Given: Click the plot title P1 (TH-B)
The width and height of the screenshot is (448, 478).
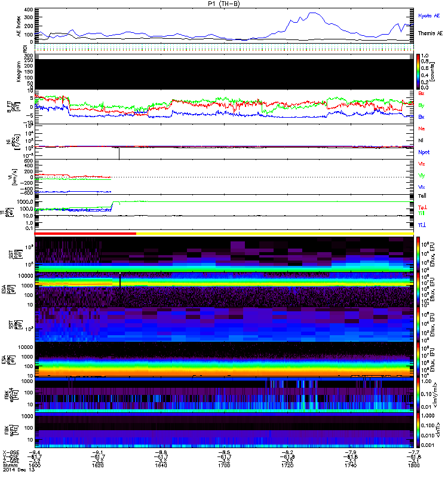Looking at the screenshot, I should (224, 4).
